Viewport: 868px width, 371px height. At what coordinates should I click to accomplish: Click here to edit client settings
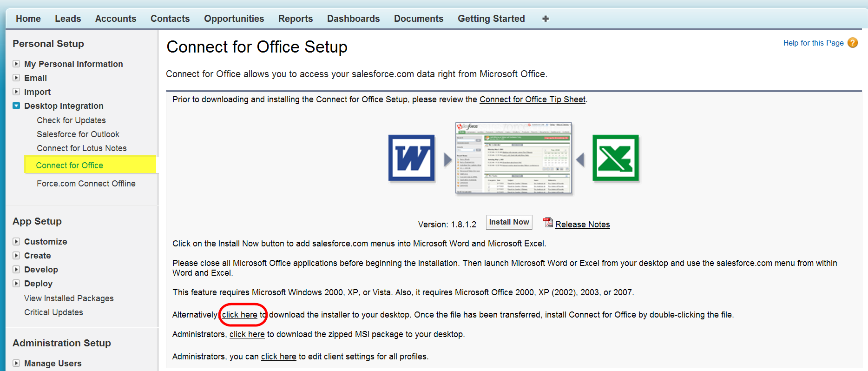(279, 357)
